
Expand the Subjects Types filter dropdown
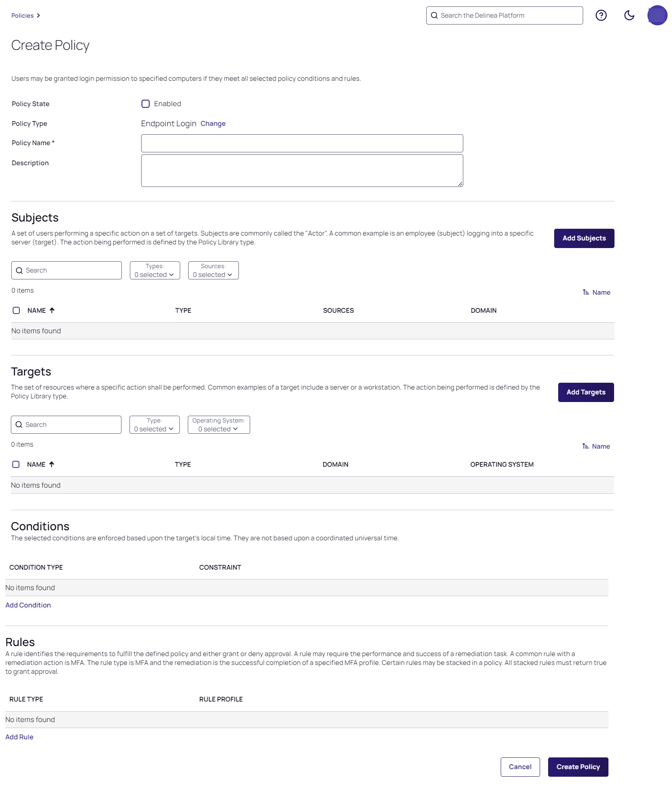[x=155, y=271]
